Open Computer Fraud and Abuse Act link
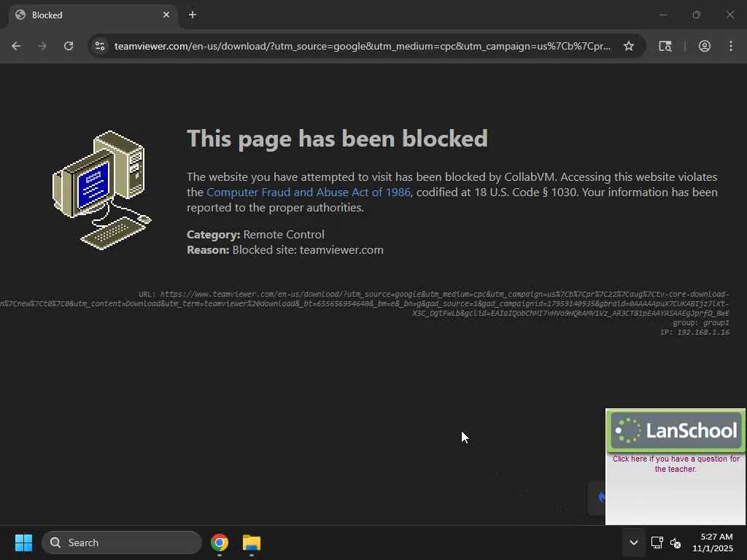Viewport: 747px width, 560px height. (x=309, y=192)
